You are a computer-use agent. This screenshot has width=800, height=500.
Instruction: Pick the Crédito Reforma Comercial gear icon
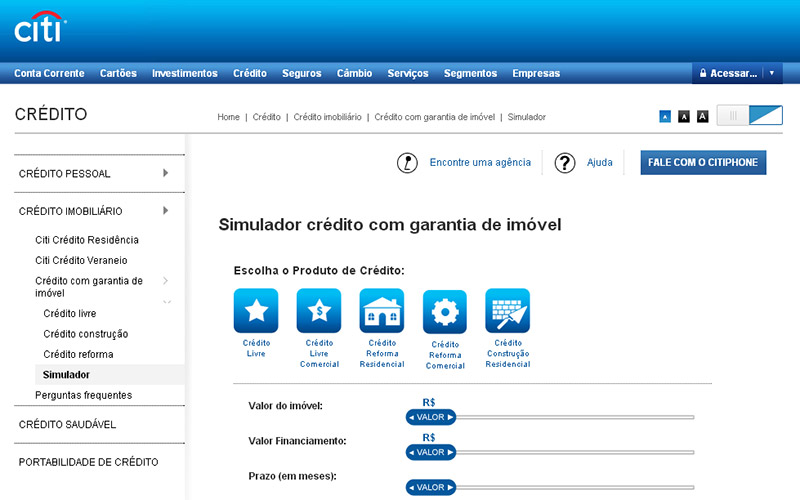point(445,311)
